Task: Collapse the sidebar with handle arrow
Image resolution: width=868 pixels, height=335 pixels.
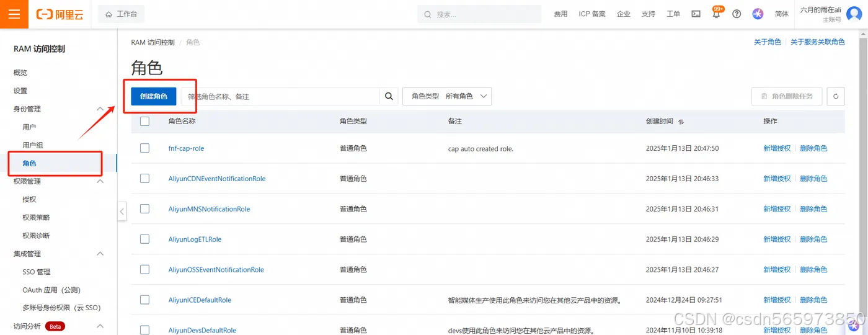Action: pyautogui.click(x=122, y=212)
